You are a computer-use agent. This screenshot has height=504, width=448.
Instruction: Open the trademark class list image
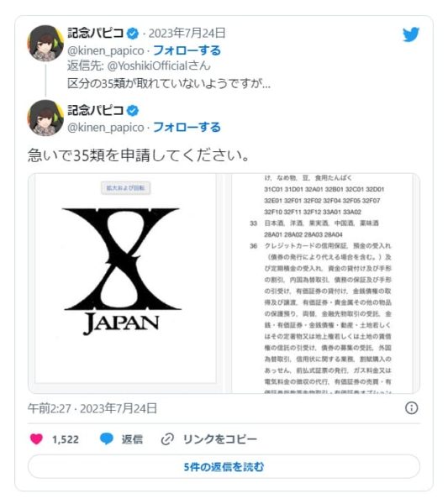322,284
